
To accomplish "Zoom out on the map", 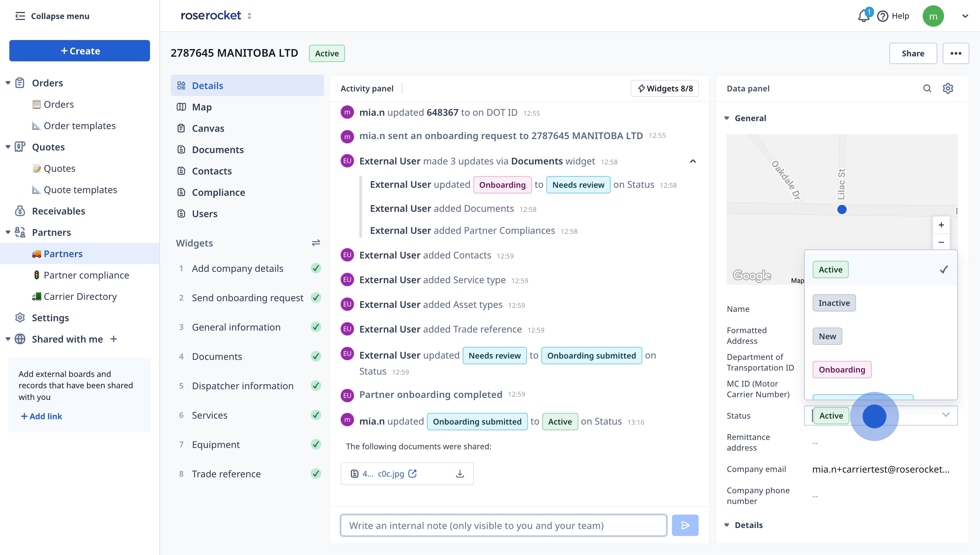I will click(941, 242).
